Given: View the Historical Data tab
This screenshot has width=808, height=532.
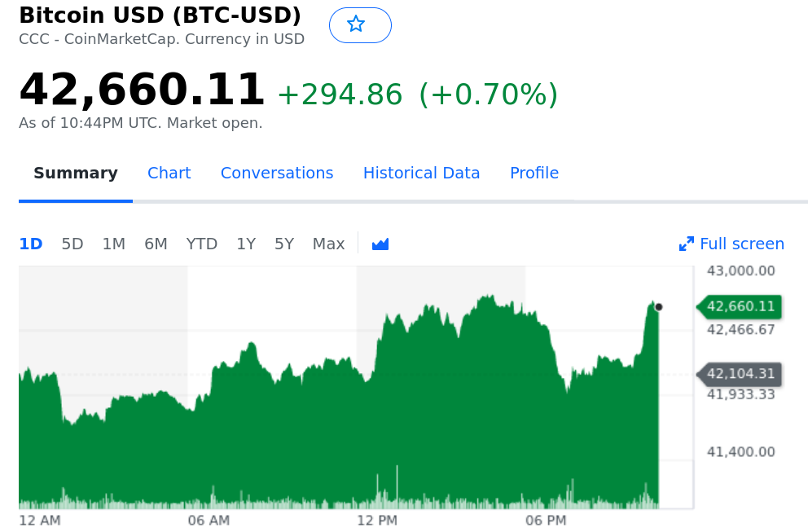Looking at the screenshot, I should click(421, 173).
